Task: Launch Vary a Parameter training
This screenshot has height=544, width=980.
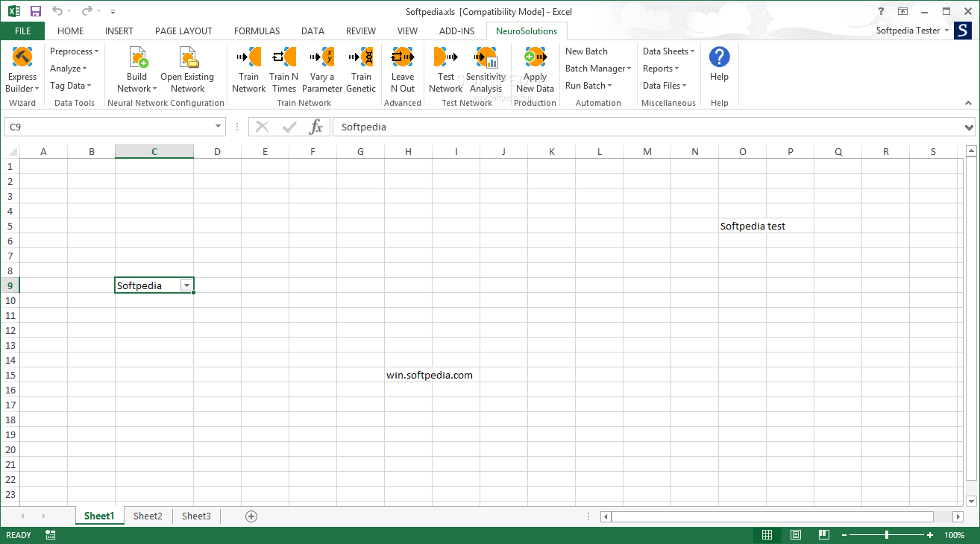Action: point(322,69)
